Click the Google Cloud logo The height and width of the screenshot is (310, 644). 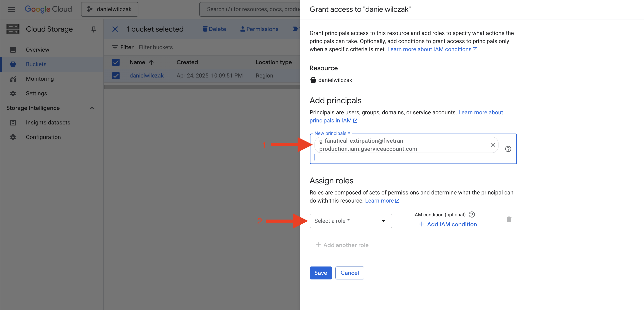48,9
